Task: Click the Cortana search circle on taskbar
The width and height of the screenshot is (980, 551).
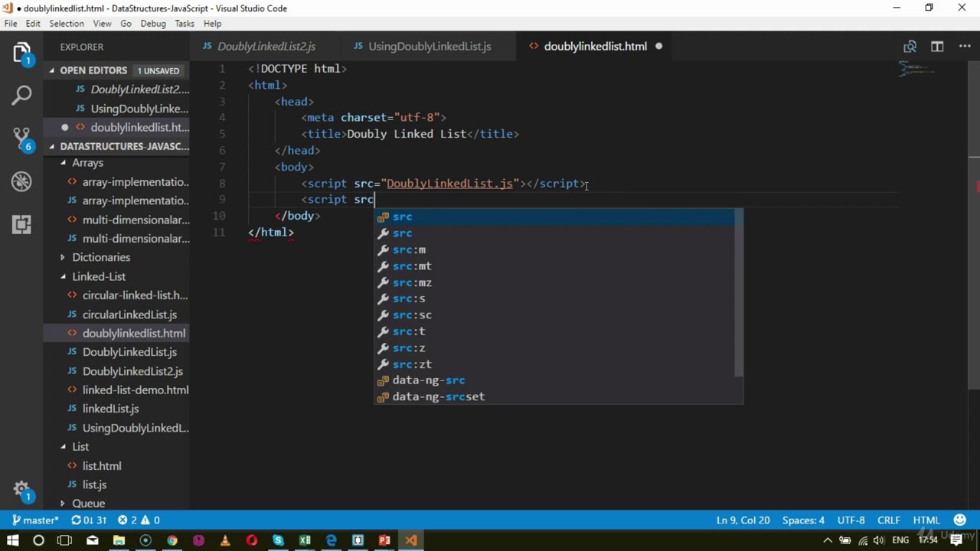Action: click(38, 540)
